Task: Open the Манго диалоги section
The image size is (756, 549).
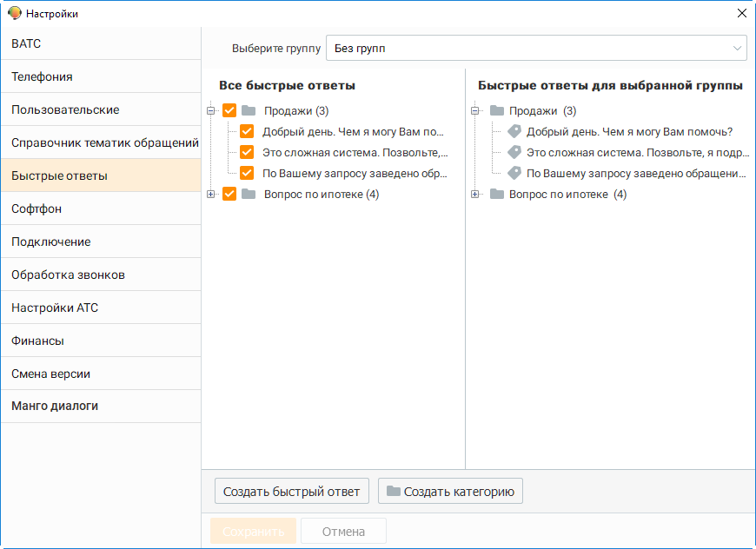Action: [101, 407]
